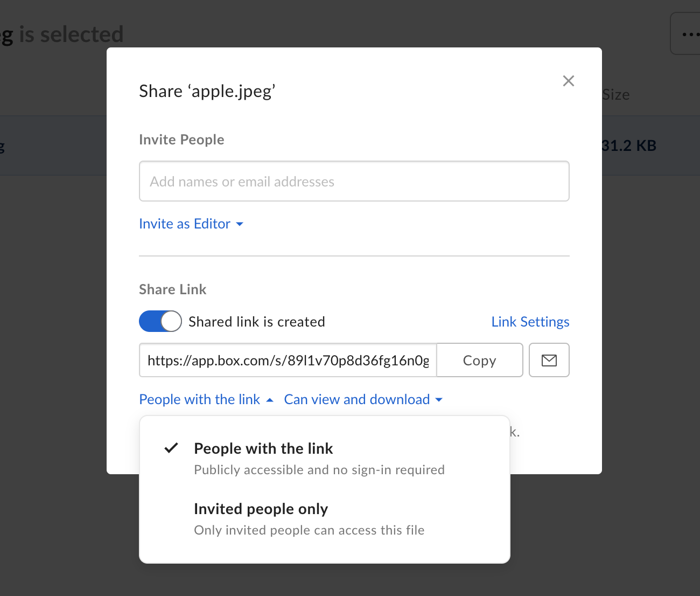Click the 31.2 KB file row behind the dialog
Image resolution: width=700 pixels, height=596 pixels.
[629, 146]
